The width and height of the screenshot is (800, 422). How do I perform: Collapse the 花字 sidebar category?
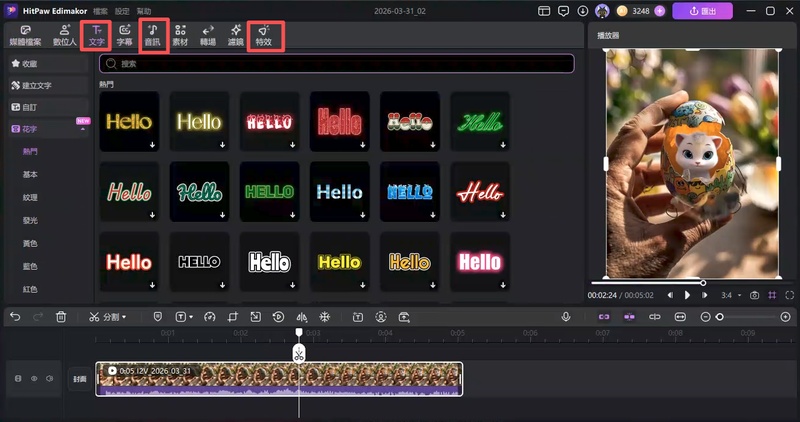81,129
